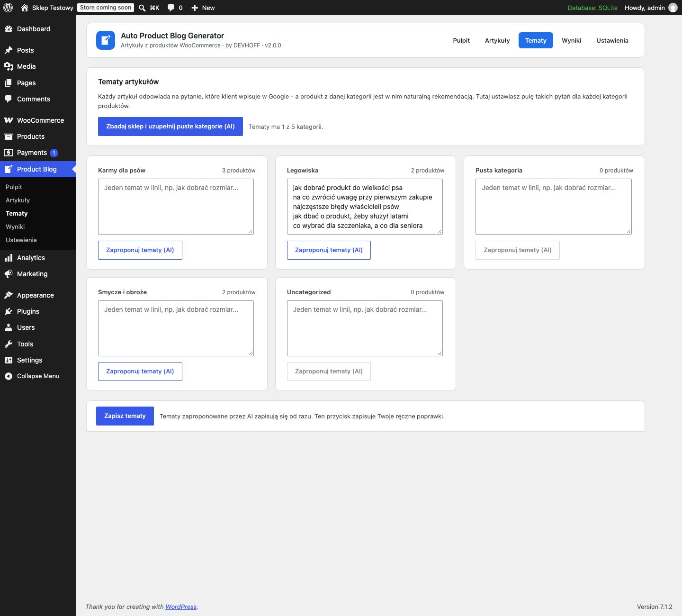682x616 pixels.
Task: Focus the Pusta kategoria topics textarea
Action: pyautogui.click(x=554, y=207)
